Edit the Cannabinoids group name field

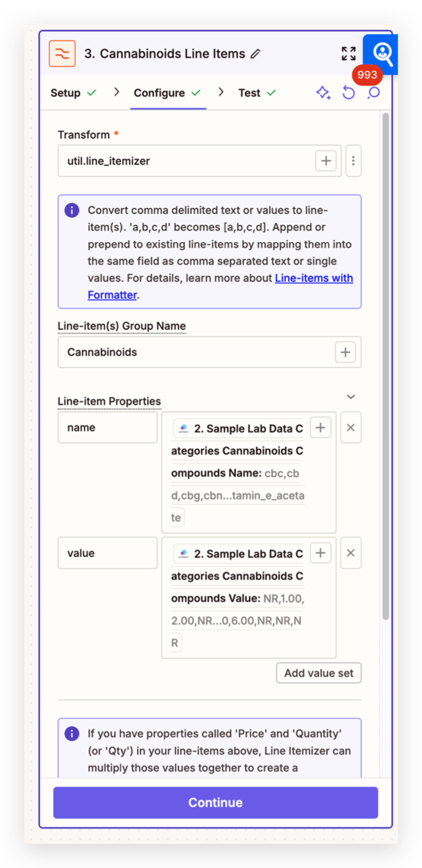(209, 352)
